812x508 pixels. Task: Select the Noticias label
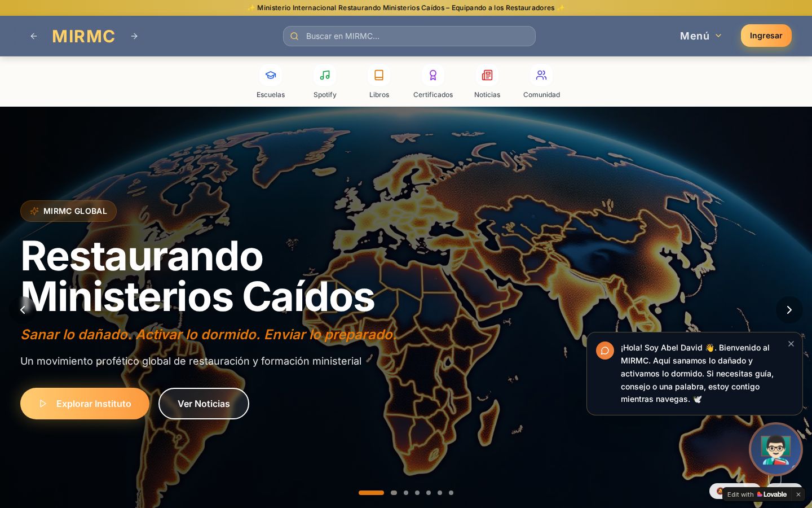487,95
